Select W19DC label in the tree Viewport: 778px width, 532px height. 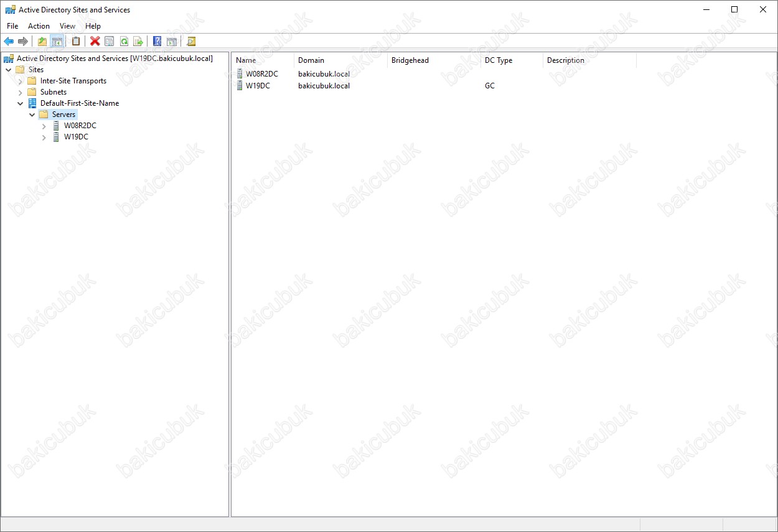point(76,137)
